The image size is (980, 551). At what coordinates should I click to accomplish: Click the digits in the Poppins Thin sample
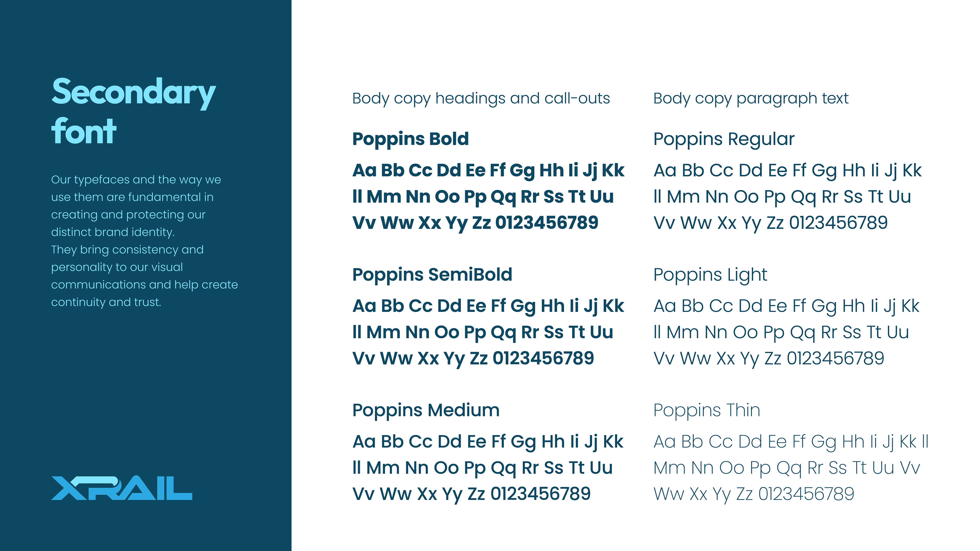tap(806, 494)
